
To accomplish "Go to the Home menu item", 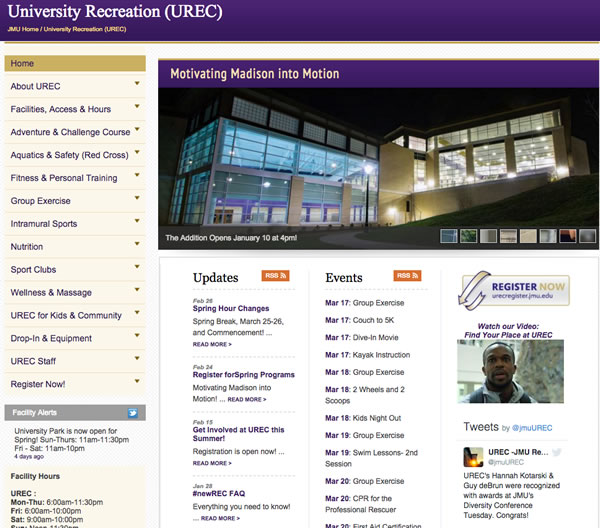I will click(75, 64).
